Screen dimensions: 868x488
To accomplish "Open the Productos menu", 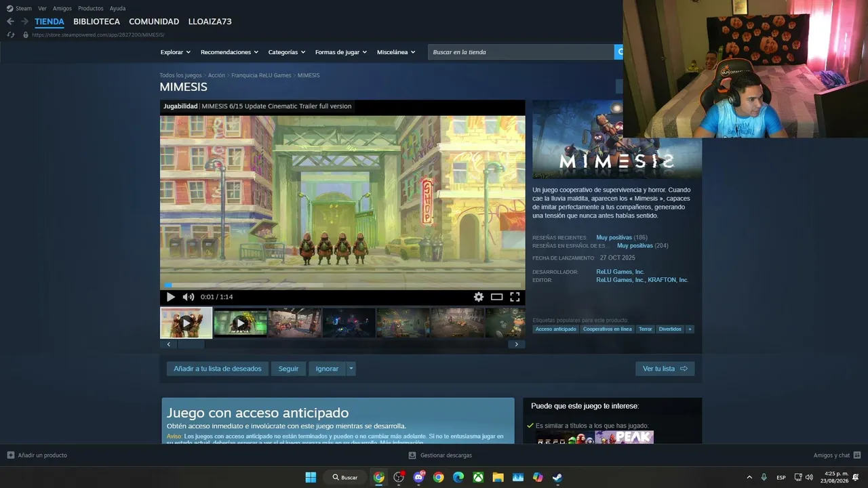I will click(91, 8).
